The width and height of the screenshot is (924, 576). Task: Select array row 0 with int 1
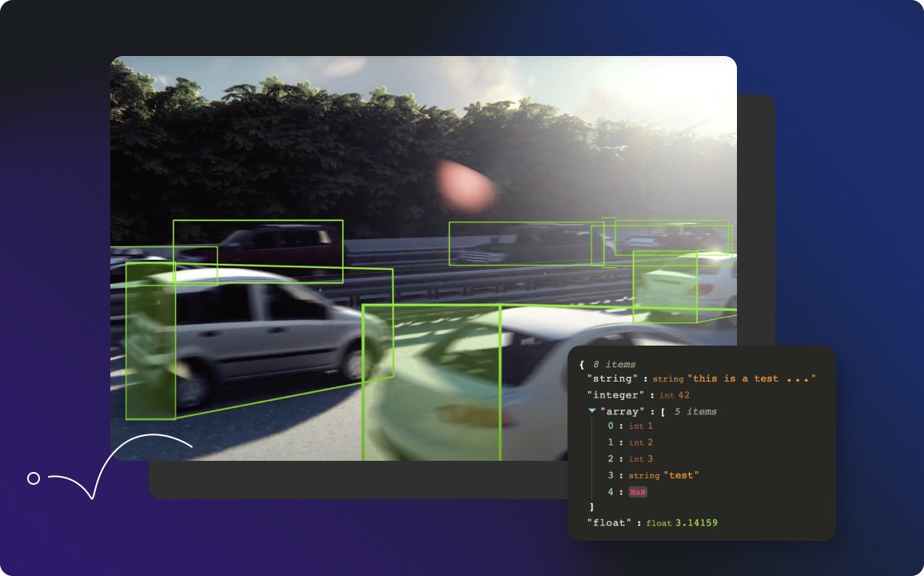630,426
